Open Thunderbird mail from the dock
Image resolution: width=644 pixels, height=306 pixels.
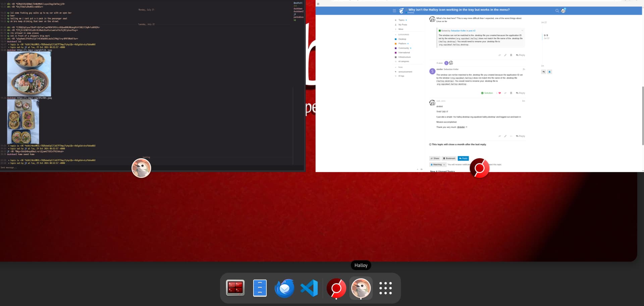[x=284, y=288]
